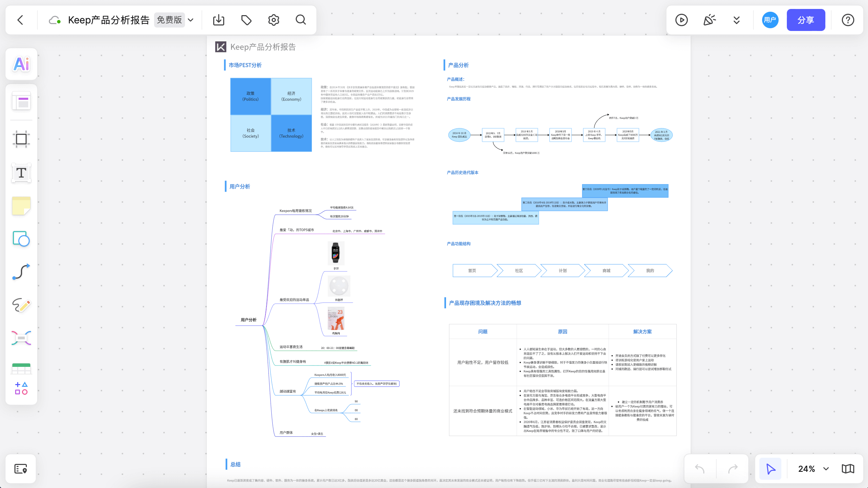Select the connector line tool
This screenshot has height=488, width=868.
tap(21, 272)
